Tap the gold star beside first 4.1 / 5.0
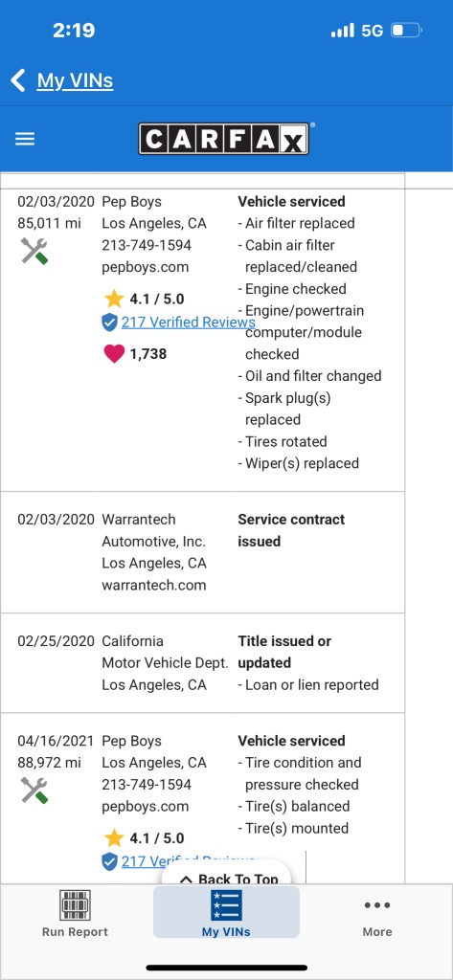The image size is (453, 980). pos(114,299)
